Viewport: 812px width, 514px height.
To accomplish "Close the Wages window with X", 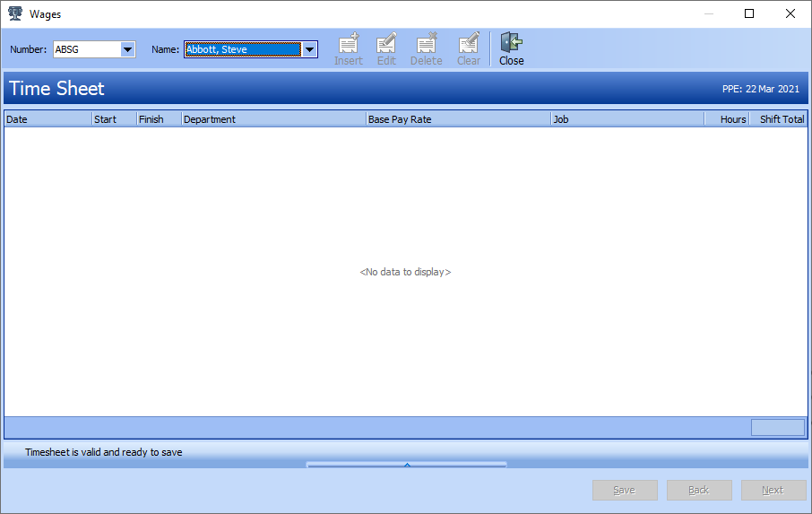I will point(790,13).
